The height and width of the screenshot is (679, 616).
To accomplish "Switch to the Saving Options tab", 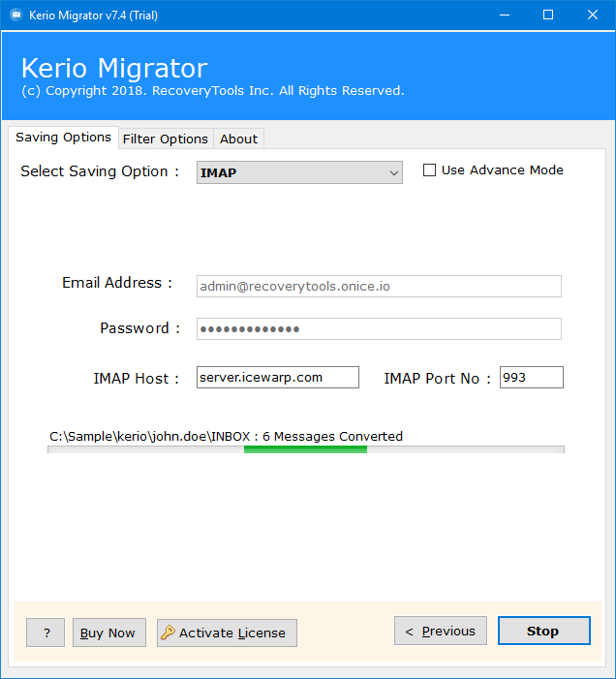I will [x=63, y=138].
